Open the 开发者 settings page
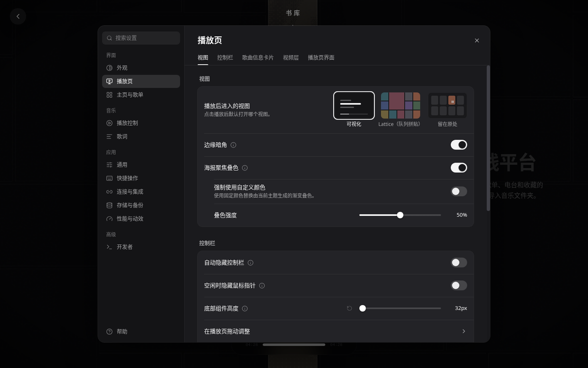Viewport: 588px width, 368px height. (x=141, y=247)
